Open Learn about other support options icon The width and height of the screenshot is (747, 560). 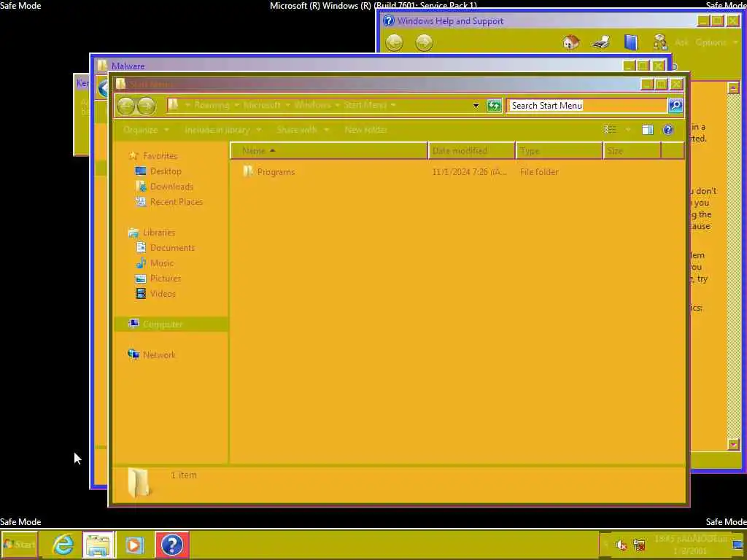[660, 42]
